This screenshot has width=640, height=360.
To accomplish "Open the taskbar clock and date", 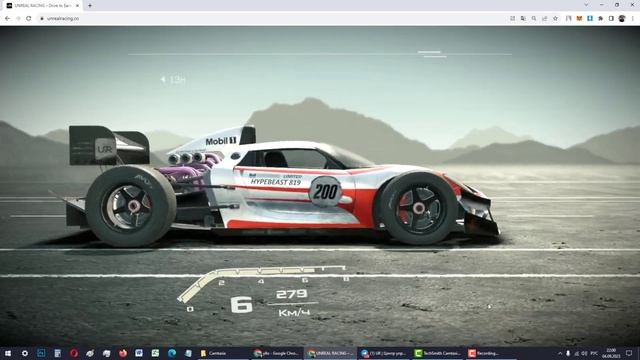I will click(611, 353).
